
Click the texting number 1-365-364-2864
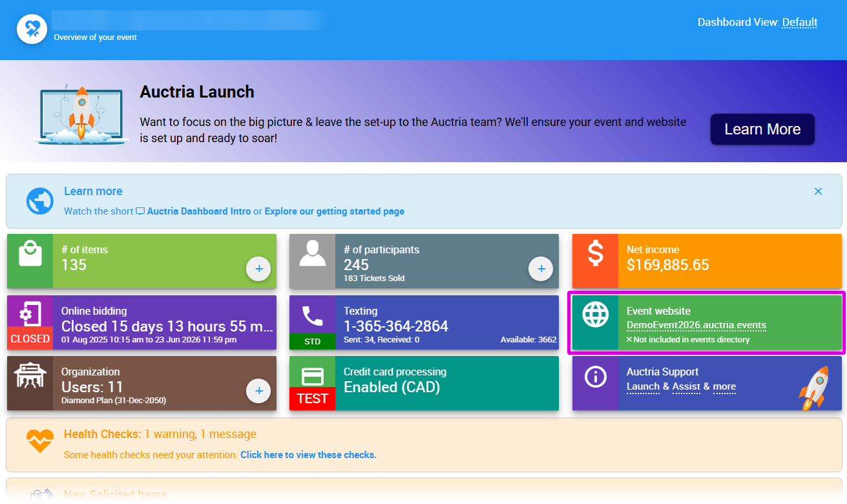coord(396,326)
